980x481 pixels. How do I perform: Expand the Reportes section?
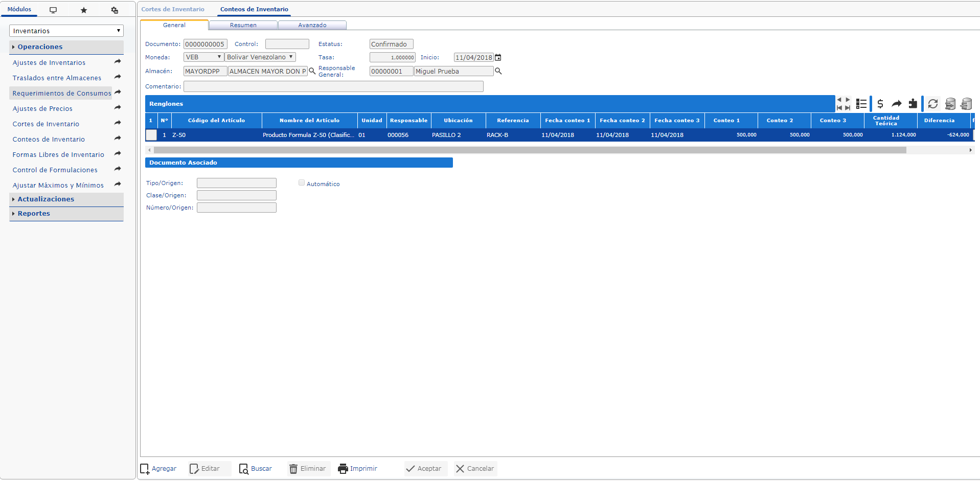[66, 214]
